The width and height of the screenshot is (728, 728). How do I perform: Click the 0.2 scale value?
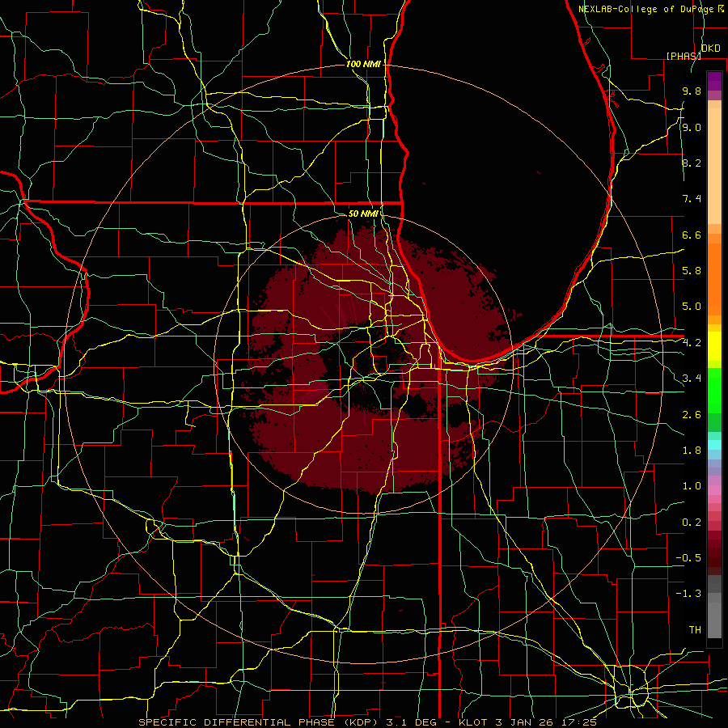click(692, 523)
